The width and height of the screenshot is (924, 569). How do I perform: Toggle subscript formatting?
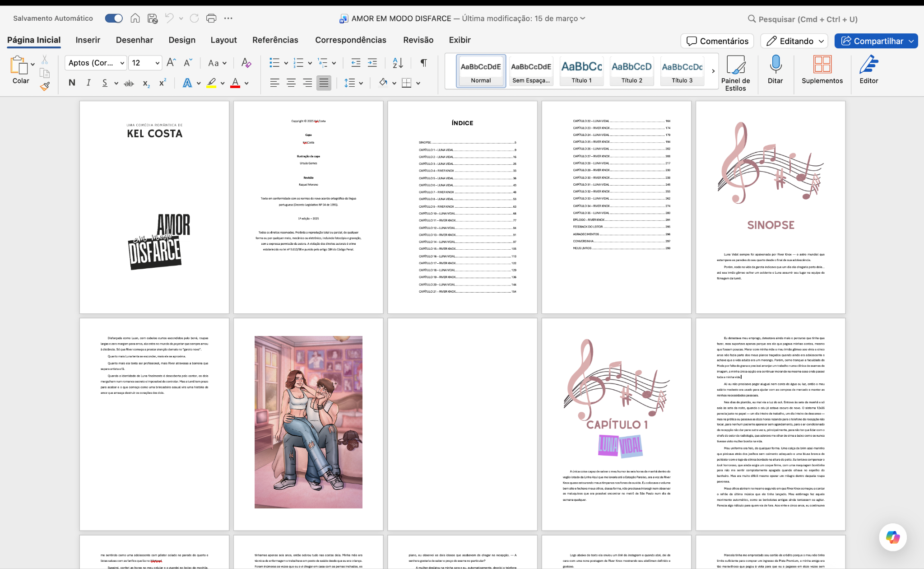pos(146,83)
